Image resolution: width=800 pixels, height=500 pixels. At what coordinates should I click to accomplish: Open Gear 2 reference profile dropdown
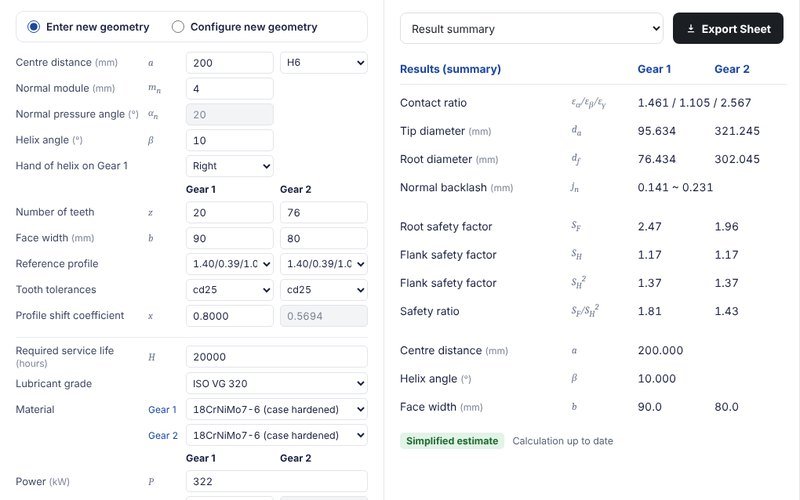tap(323, 264)
